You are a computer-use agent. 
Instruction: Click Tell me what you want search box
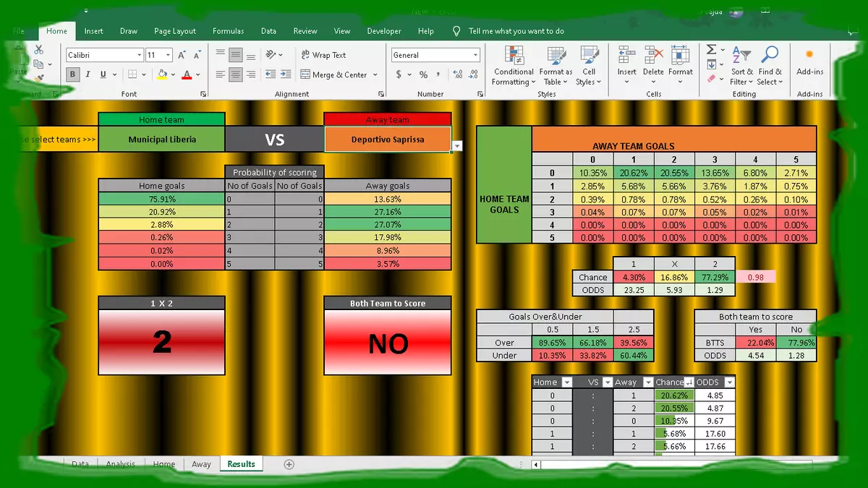[x=516, y=31]
